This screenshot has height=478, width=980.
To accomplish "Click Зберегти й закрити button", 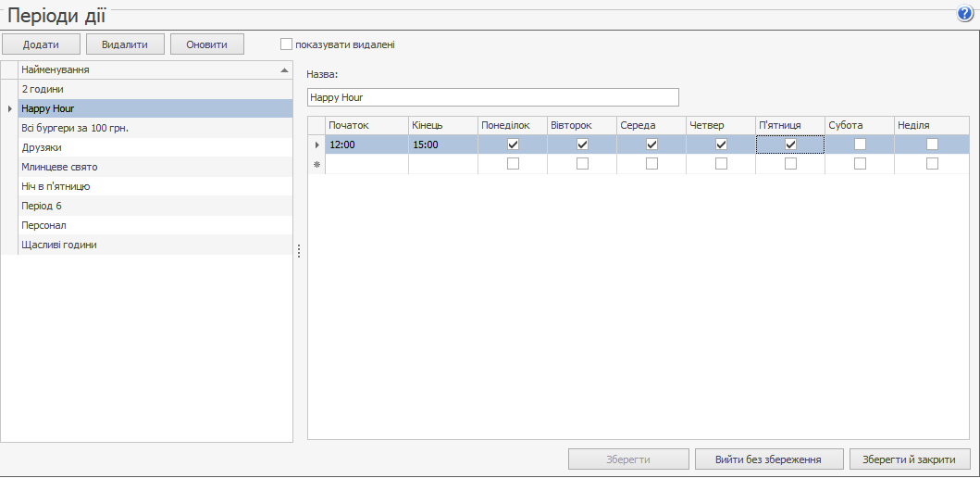I will tap(910, 459).
